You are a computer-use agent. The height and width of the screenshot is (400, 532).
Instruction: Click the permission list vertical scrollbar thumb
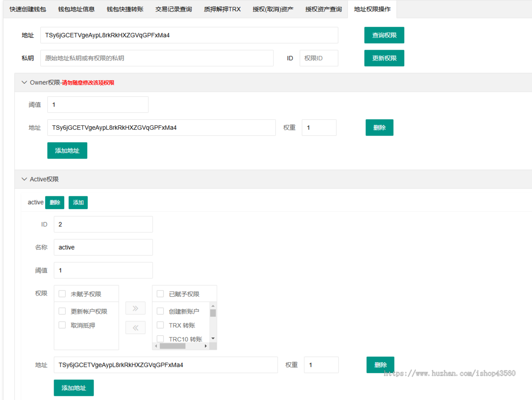213,313
